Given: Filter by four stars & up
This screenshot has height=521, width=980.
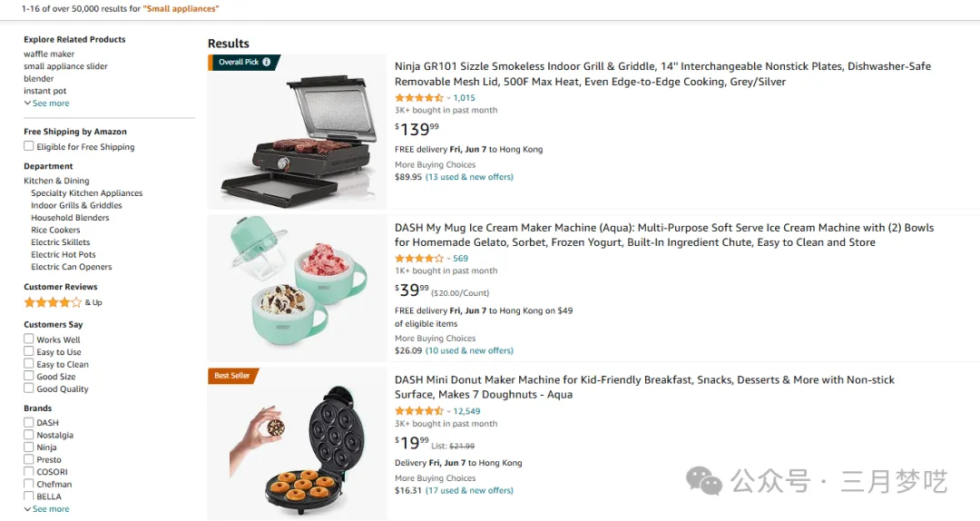Looking at the screenshot, I should [x=53, y=302].
